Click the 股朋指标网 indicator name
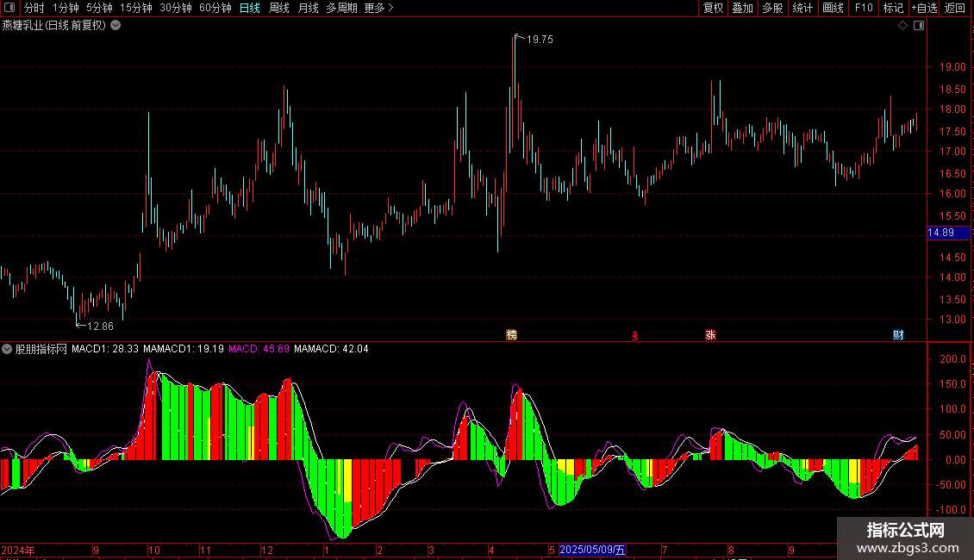974x560 pixels. (x=41, y=349)
